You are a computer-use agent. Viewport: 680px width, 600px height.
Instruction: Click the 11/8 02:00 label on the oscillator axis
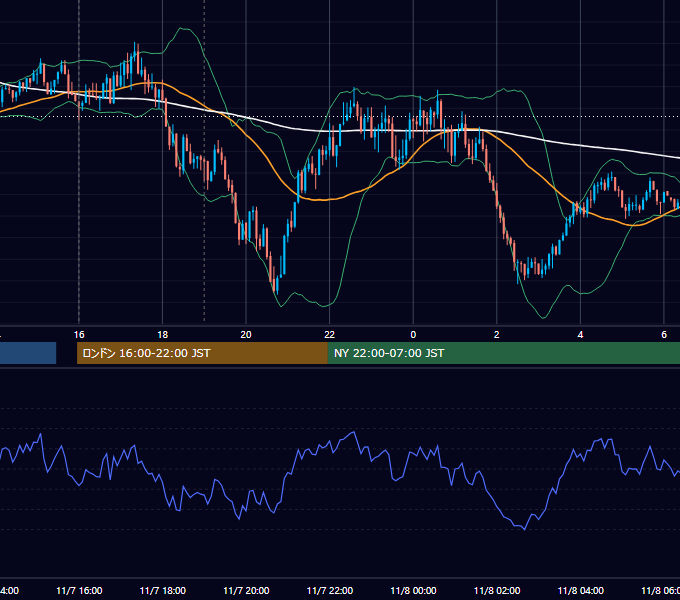(x=497, y=591)
